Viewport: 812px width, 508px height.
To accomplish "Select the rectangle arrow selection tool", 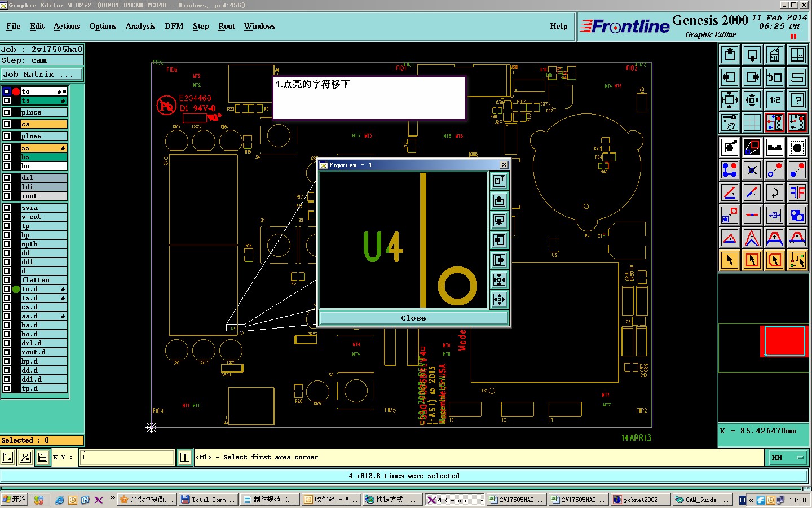I will pyautogui.click(x=752, y=260).
